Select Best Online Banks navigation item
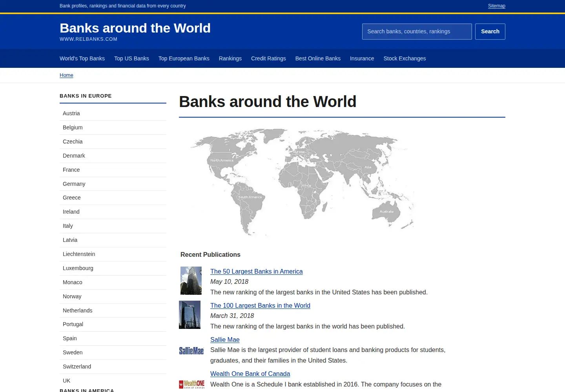The width and height of the screenshot is (565, 392). tap(318, 58)
